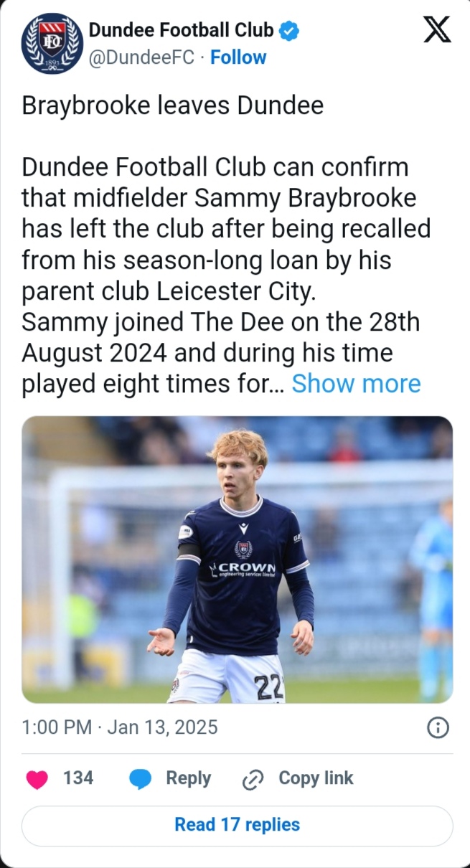Click the tweet paragraph mentioning Leicester City
Image resolution: width=470 pixels, height=868 pixels.
[x=226, y=229]
